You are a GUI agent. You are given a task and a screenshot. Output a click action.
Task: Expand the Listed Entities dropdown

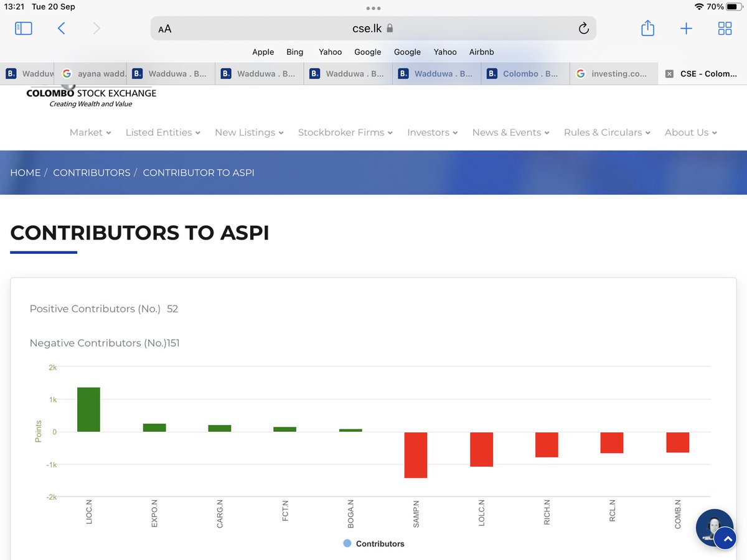click(x=163, y=133)
